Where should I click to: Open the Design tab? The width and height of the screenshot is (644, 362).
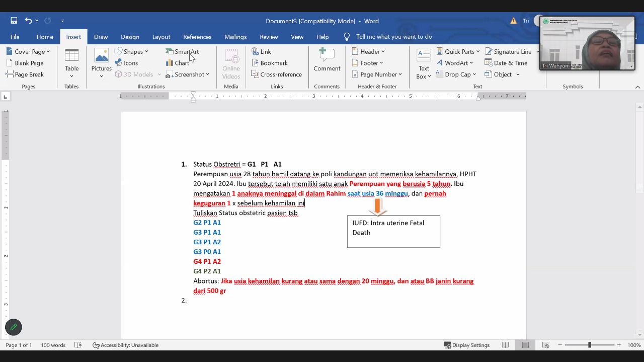(130, 37)
